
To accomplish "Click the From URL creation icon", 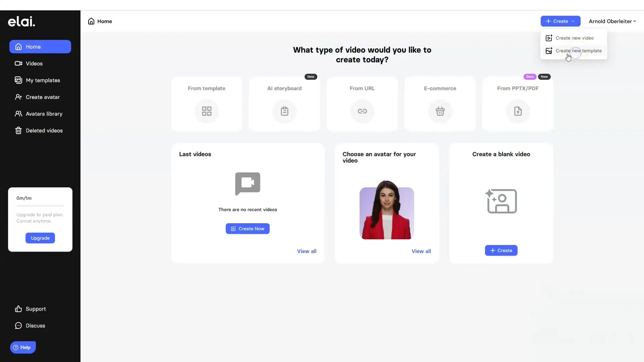I will pos(362,111).
